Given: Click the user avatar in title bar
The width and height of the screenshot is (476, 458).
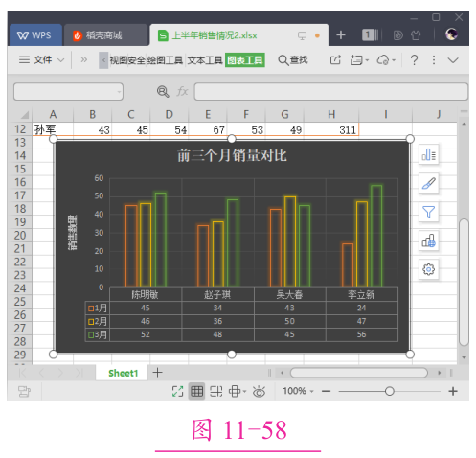Looking at the screenshot, I should pos(451,34).
